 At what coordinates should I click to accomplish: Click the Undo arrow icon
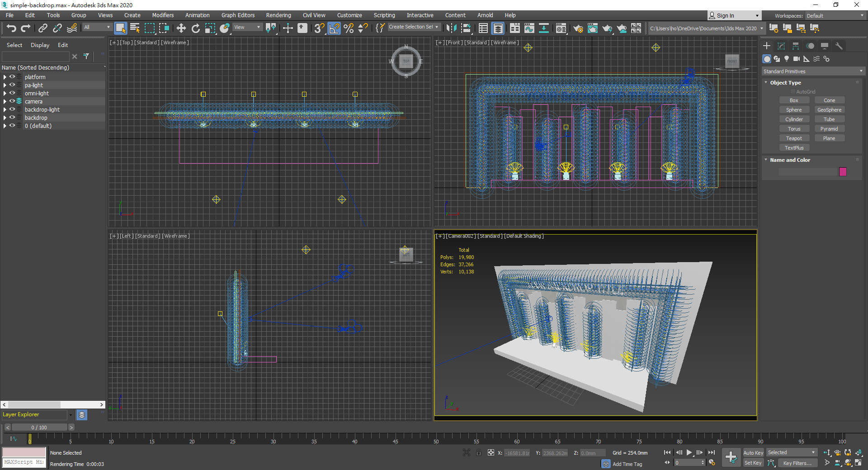pos(11,28)
